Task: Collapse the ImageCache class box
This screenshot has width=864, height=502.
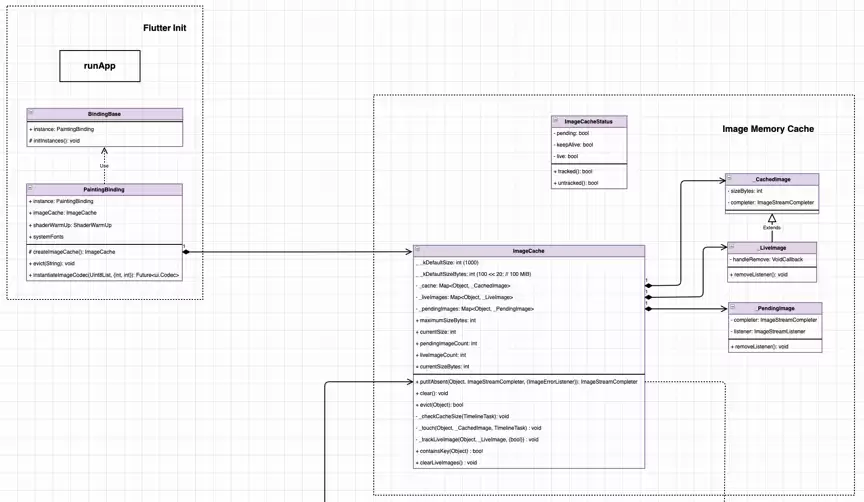Action: pyautogui.click(x=418, y=249)
